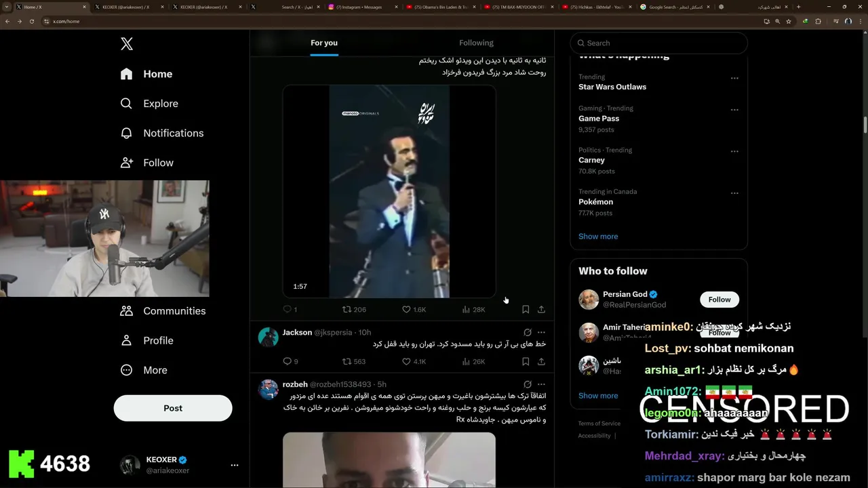Open the Game Pass trend
This screenshot has height=488, width=868.
pos(599,119)
